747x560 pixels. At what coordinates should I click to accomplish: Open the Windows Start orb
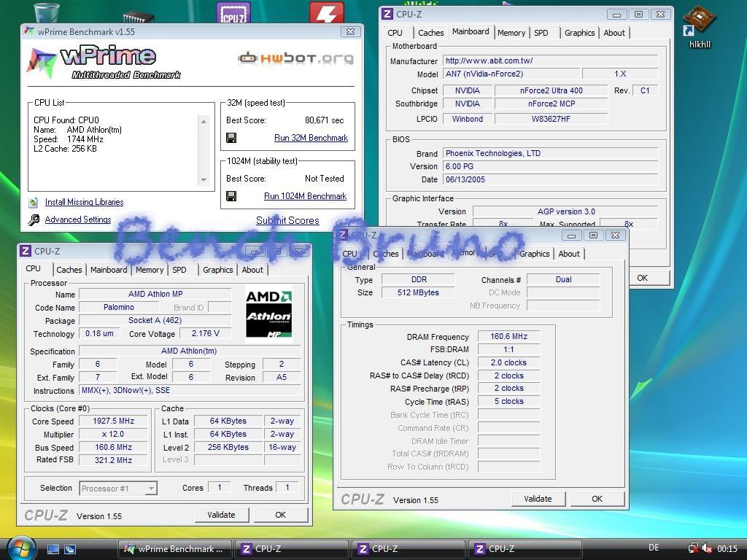[x=20, y=548]
